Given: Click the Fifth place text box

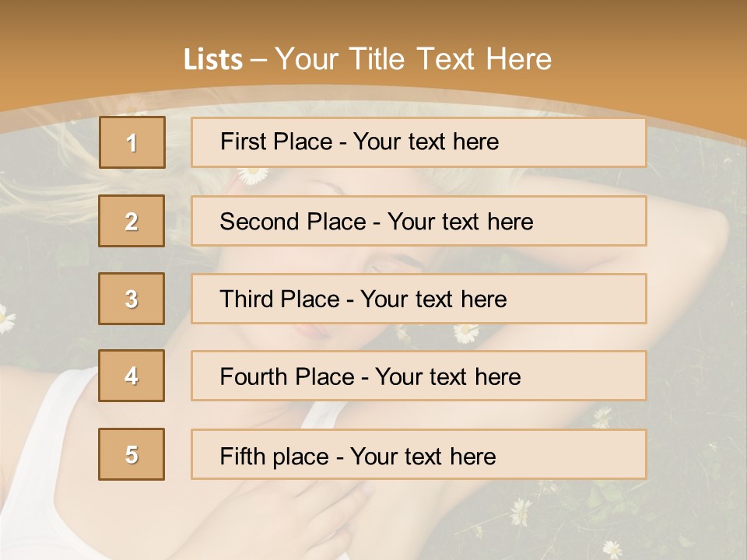Looking at the screenshot, I should point(419,455).
